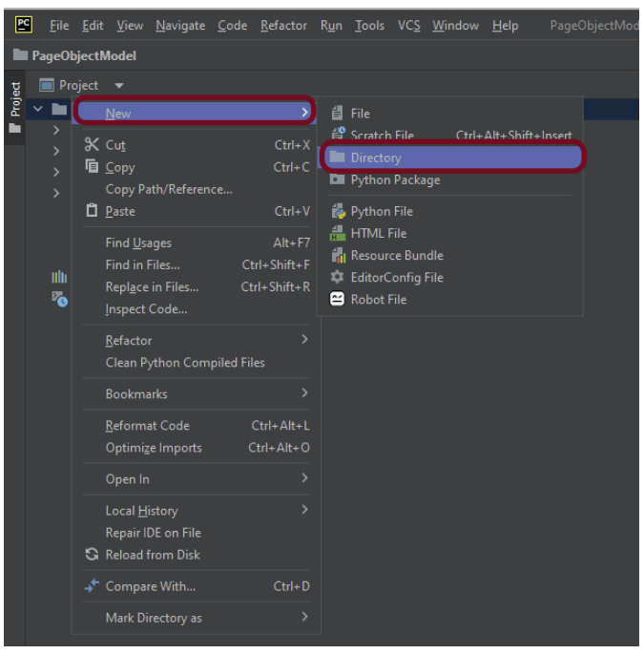
Task: Choose Copy Path/Reference... entry
Action: tap(197, 189)
